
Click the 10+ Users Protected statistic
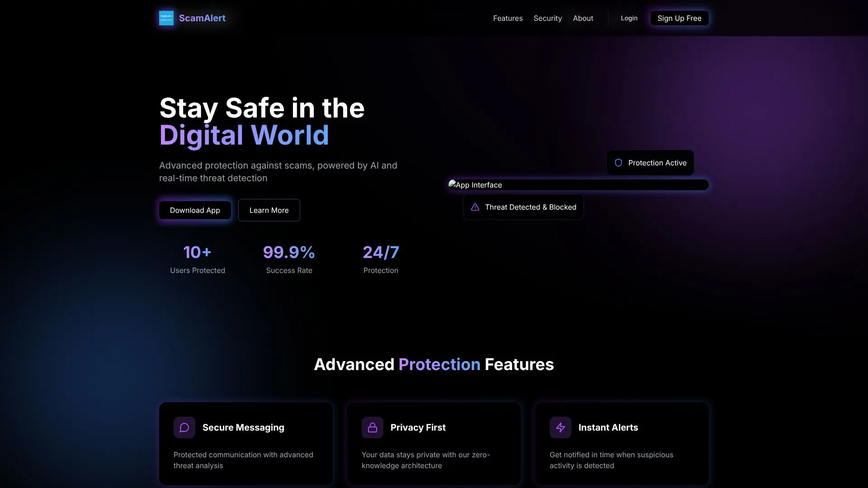point(198,259)
